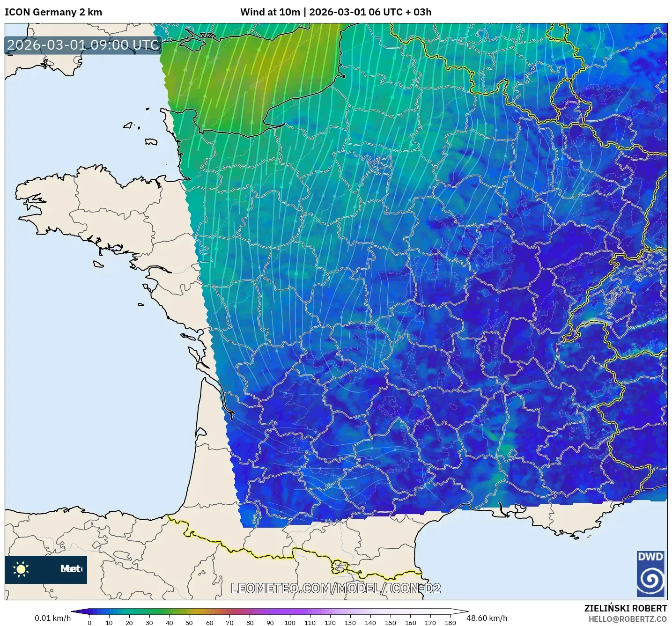672x626 pixels.
Task: Select the sun icon in the Meteo logo
Action: point(21,570)
